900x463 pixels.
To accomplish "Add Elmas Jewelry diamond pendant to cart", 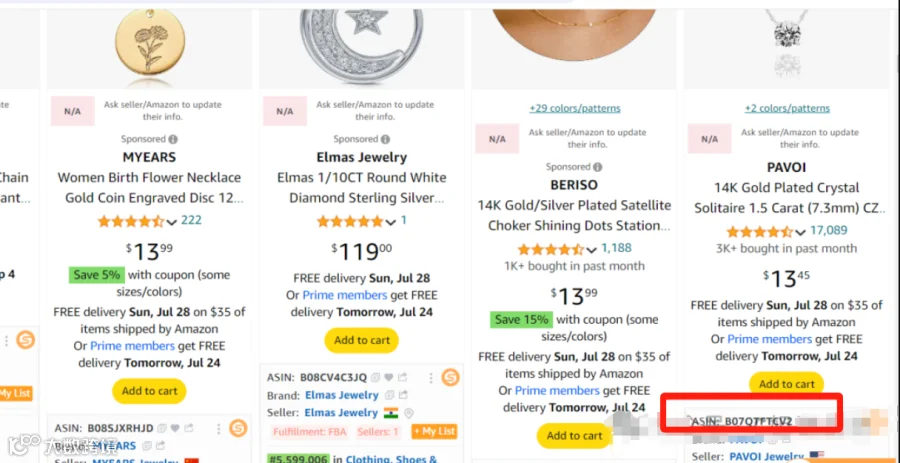I will click(362, 340).
